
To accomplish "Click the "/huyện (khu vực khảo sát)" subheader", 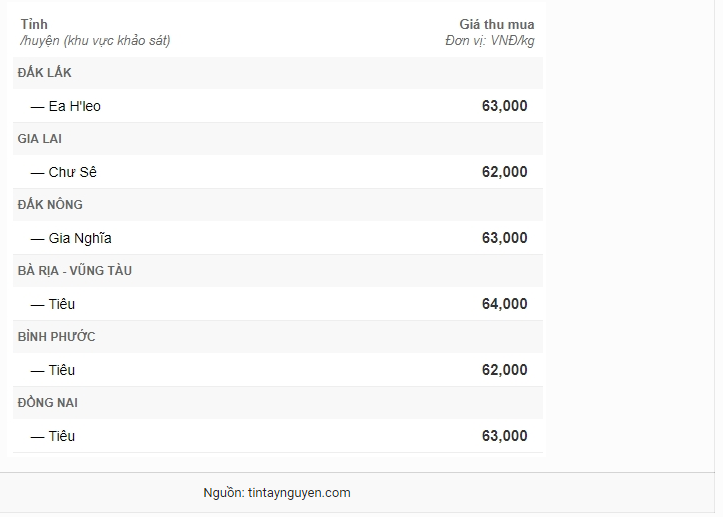I will 95,41.
